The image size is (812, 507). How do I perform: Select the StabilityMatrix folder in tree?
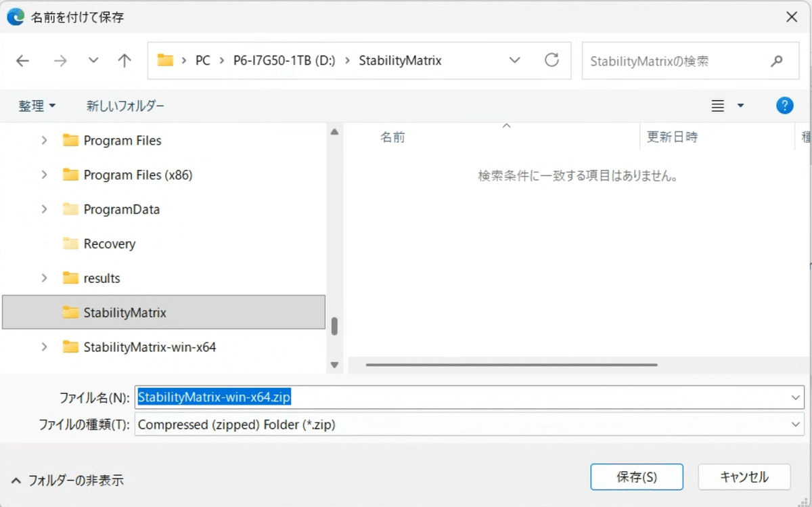(x=164, y=312)
